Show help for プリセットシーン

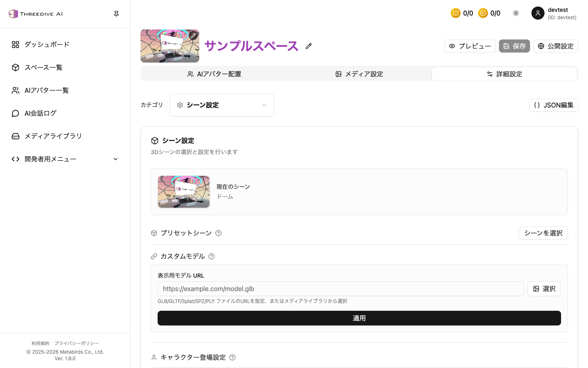pos(218,233)
